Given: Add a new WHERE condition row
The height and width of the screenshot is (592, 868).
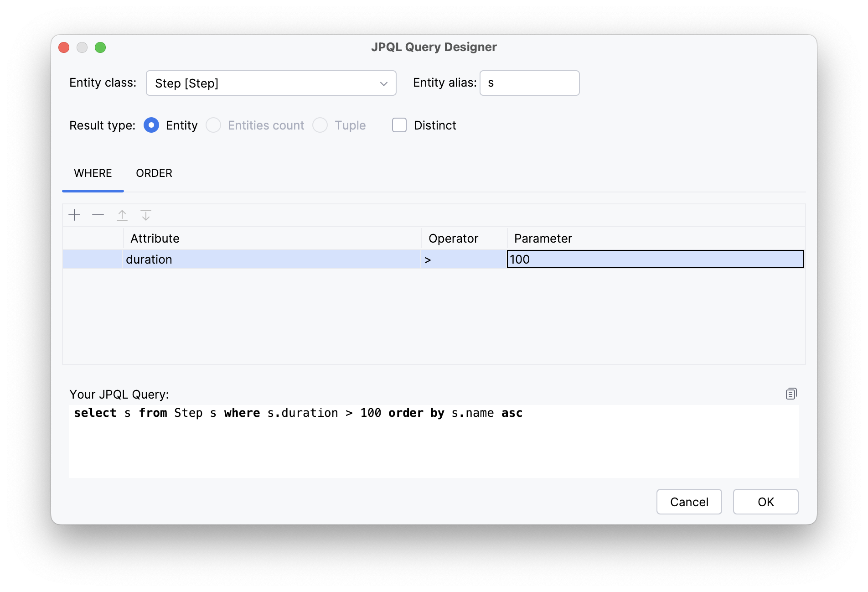Looking at the screenshot, I should coord(74,215).
